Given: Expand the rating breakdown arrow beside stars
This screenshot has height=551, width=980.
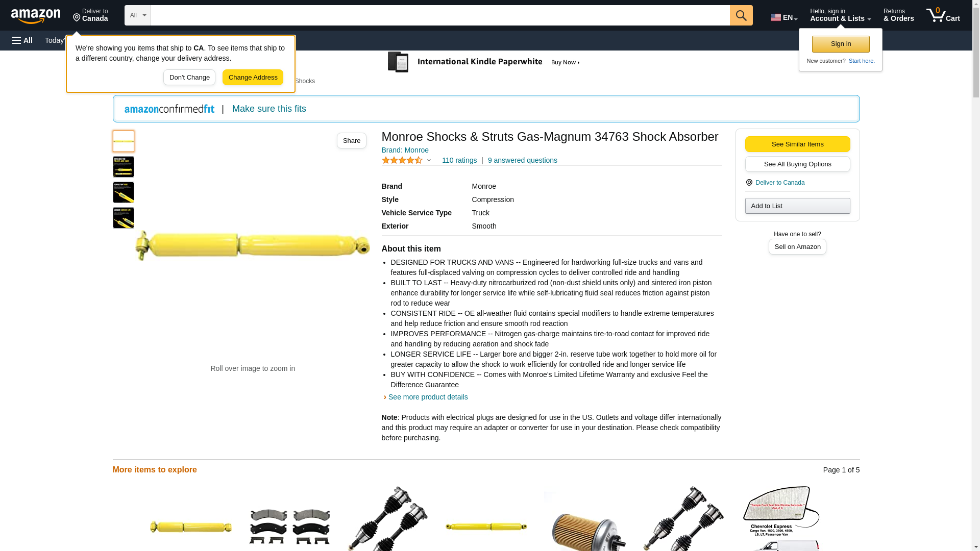Looking at the screenshot, I should click(x=429, y=160).
